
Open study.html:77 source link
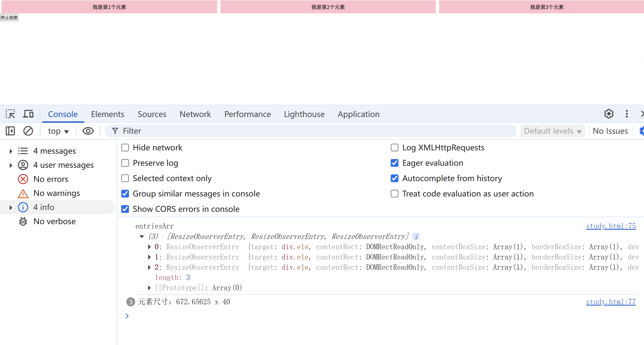tap(611, 302)
